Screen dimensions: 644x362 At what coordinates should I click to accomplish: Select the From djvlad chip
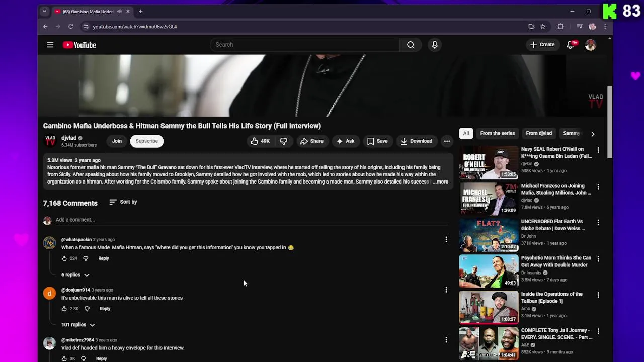tap(539, 133)
